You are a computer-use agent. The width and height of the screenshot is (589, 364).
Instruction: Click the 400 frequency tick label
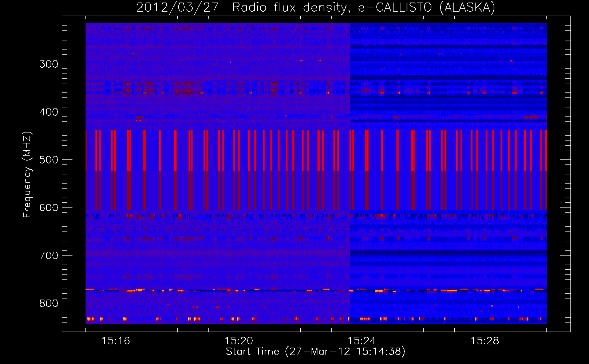(49, 112)
